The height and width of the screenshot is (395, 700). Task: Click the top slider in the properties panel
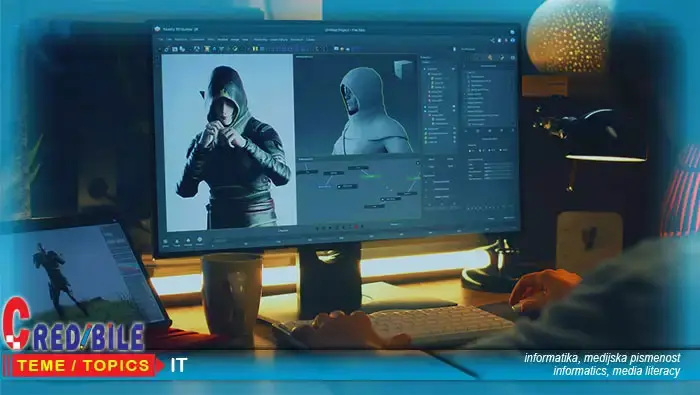498,164
